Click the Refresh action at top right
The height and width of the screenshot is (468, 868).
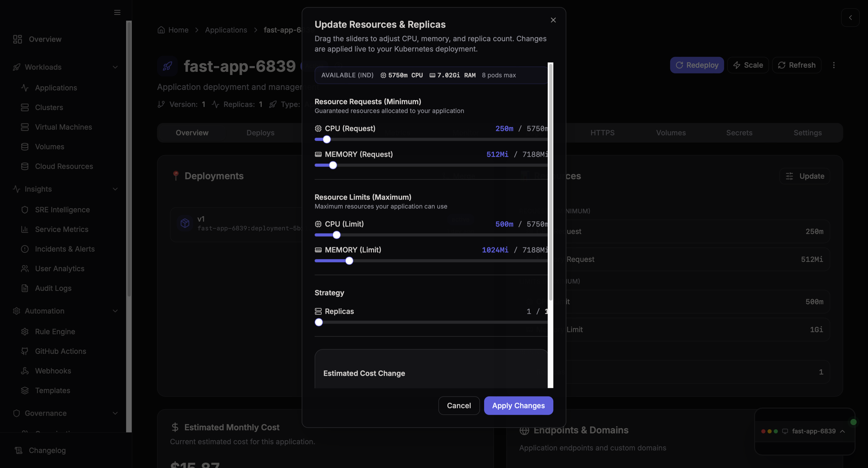tap(796, 65)
